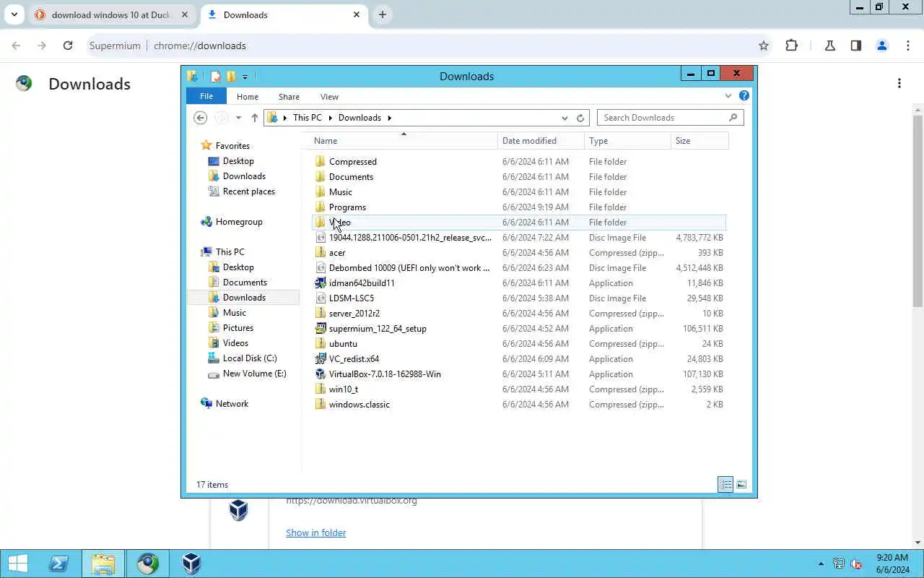
Task: Open a new browser tab
Action: 383,14
